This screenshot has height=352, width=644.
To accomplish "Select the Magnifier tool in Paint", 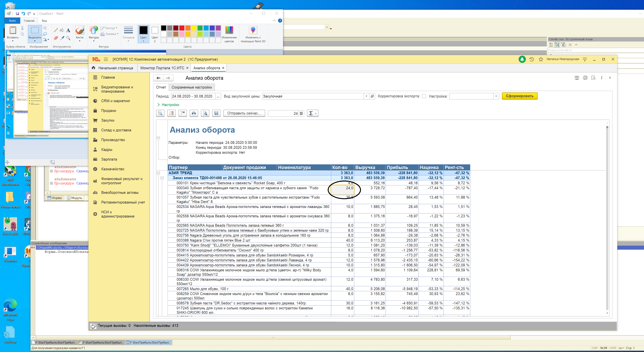I will (68, 38).
